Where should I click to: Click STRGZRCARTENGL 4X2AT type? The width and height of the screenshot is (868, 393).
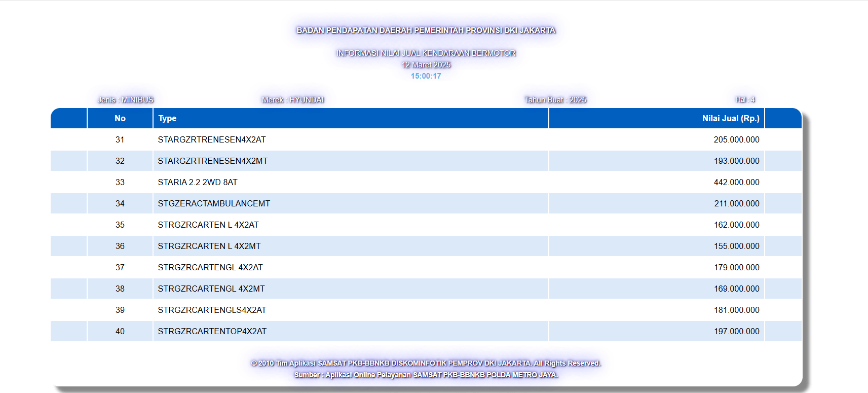210,267
